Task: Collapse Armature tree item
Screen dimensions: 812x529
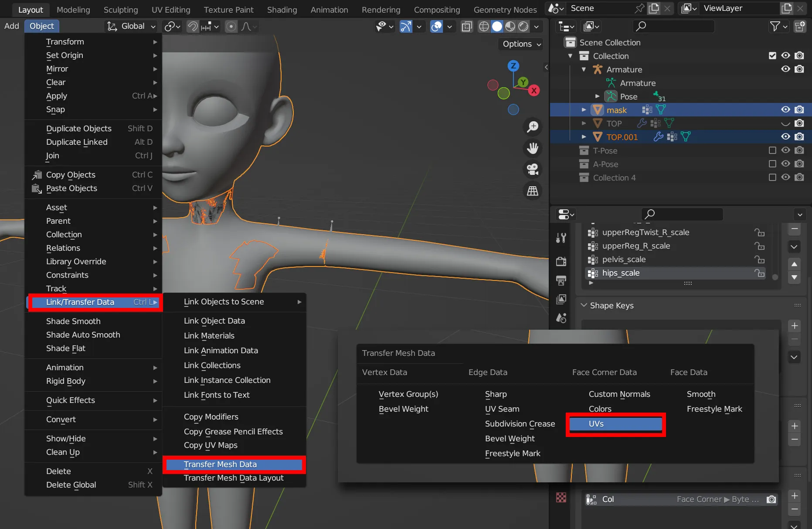Action: click(584, 69)
